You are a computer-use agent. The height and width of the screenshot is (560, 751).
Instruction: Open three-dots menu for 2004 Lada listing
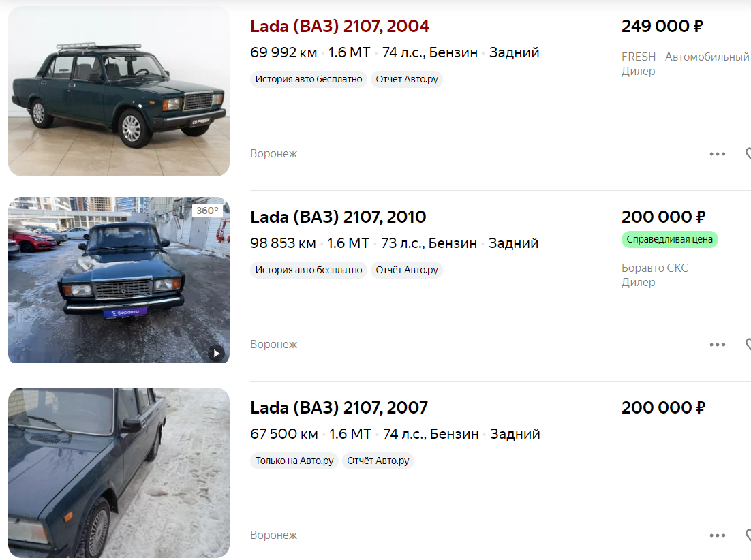[x=717, y=154]
